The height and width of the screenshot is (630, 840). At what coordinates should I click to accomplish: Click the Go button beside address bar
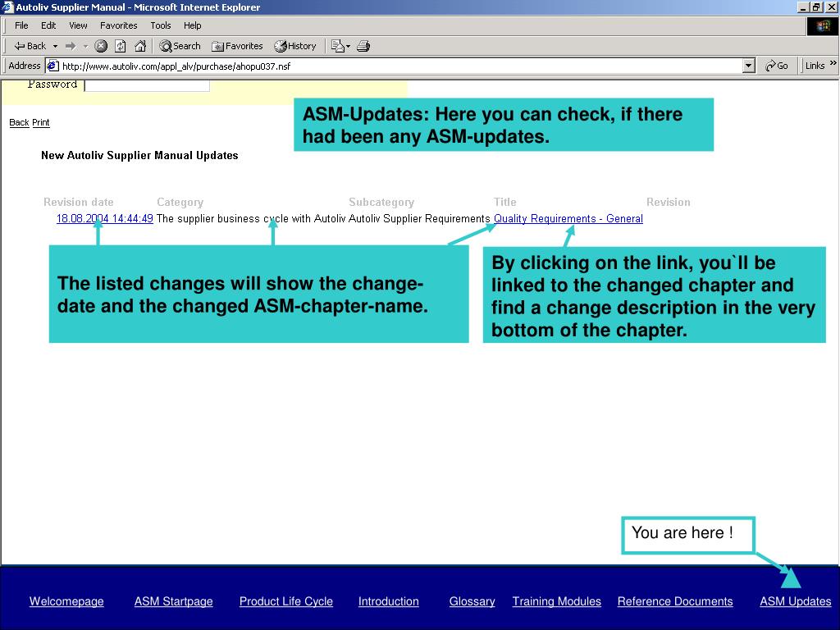click(777, 66)
